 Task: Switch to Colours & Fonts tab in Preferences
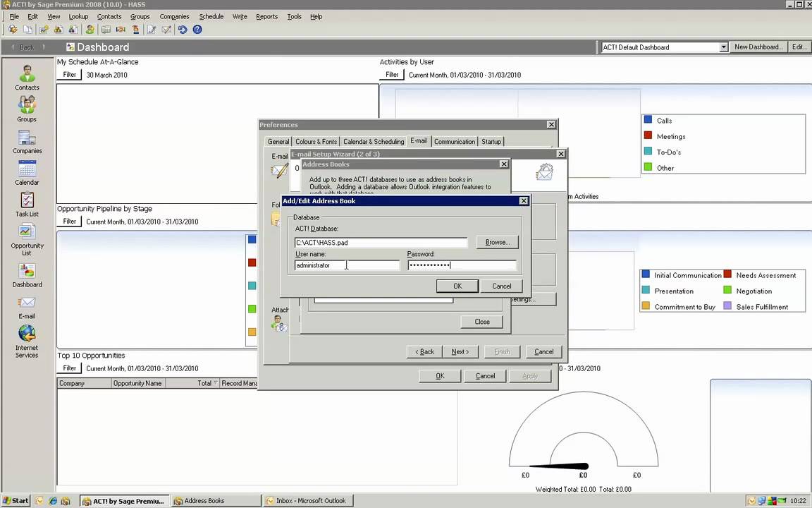coord(316,142)
